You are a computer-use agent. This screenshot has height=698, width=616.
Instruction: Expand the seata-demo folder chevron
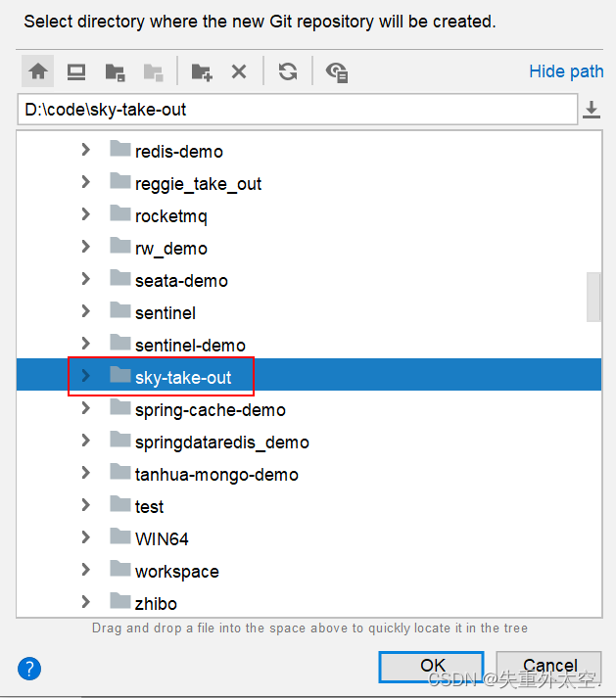(x=86, y=279)
